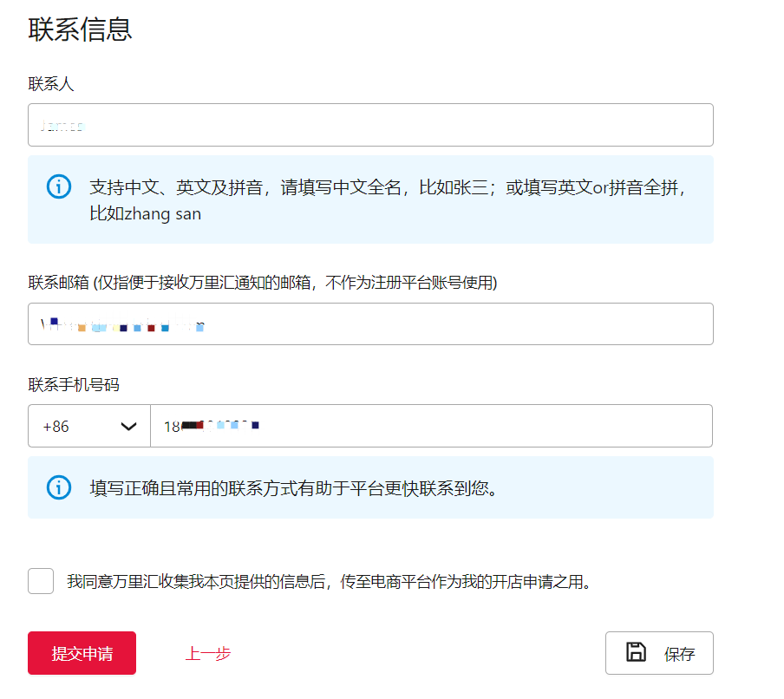Click the 联系手机号码 label
The width and height of the screenshot is (784, 699).
tap(74, 384)
